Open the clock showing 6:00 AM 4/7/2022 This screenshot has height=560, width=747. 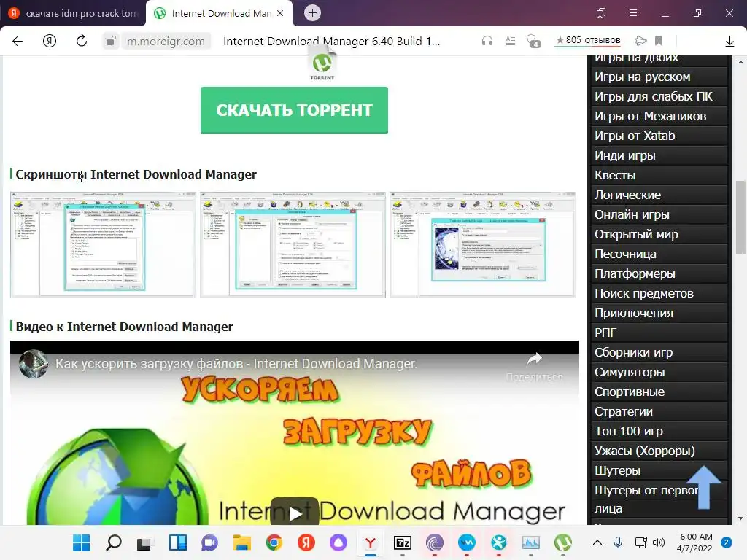(x=695, y=542)
